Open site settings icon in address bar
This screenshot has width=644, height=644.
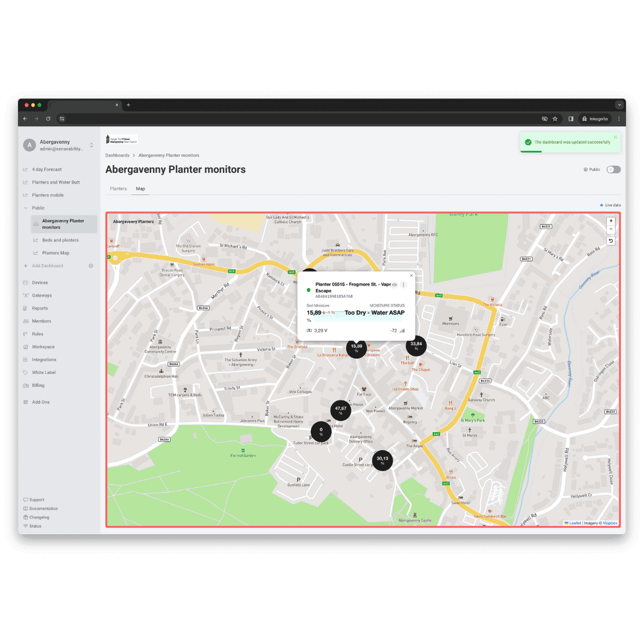[62, 119]
